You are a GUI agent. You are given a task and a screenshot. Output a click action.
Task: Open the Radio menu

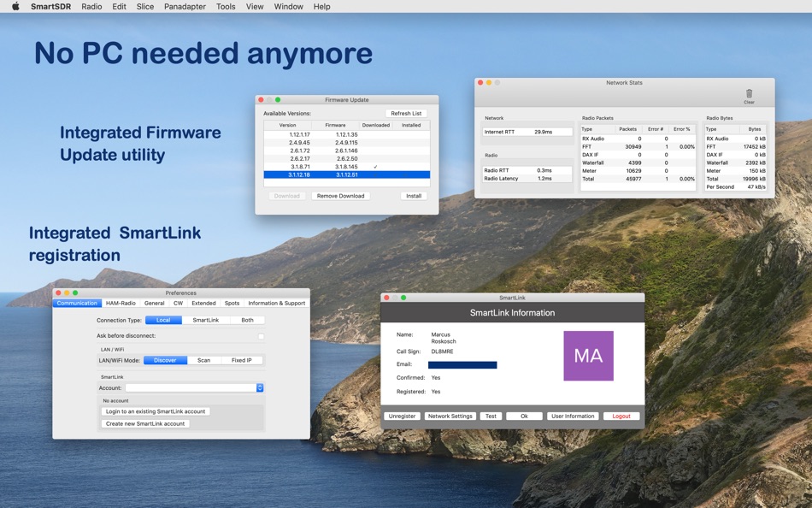pyautogui.click(x=91, y=6)
